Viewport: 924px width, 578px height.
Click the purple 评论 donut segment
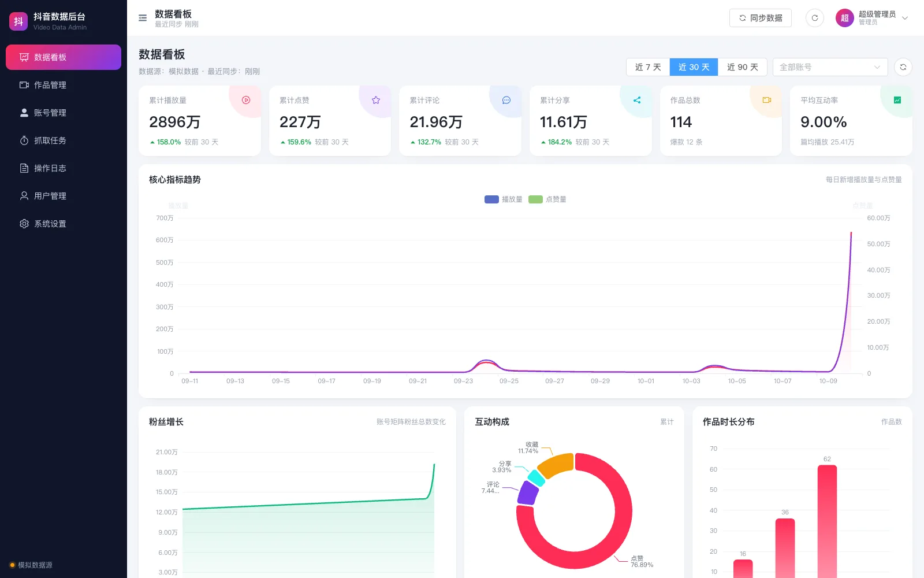tap(527, 493)
